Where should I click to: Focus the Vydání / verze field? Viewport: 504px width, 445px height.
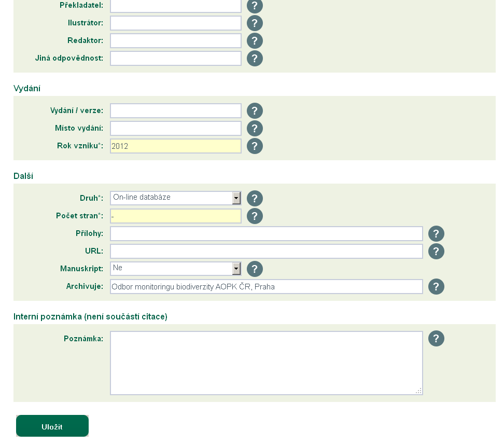point(175,111)
